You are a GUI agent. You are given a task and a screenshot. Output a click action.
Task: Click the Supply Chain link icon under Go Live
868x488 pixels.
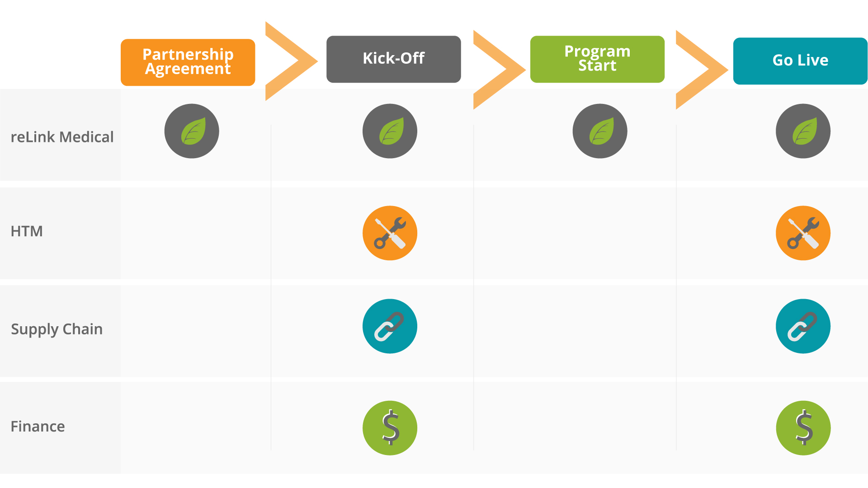(x=803, y=326)
